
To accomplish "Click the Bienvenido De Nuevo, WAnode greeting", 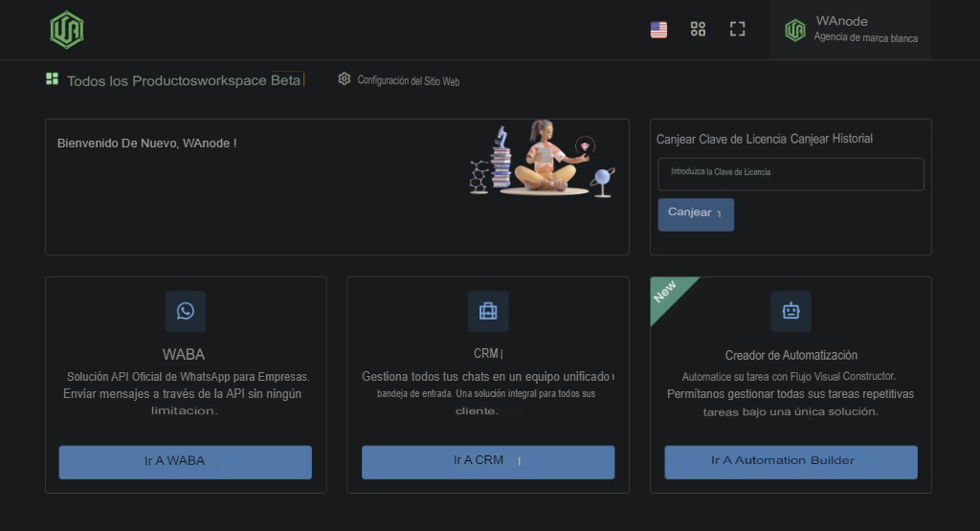I will [x=146, y=144].
